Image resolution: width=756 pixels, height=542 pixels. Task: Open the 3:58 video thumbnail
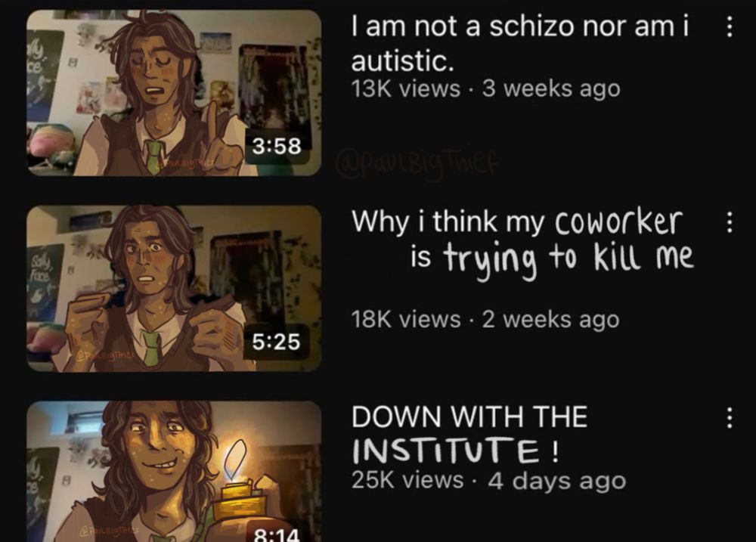tap(174, 92)
